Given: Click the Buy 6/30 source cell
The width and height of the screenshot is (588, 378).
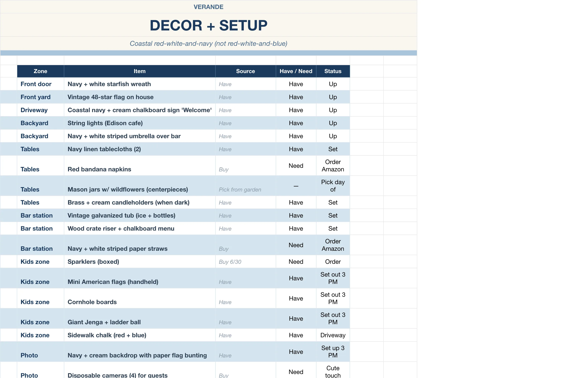Looking at the screenshot, I should click(x=245, y=261).
